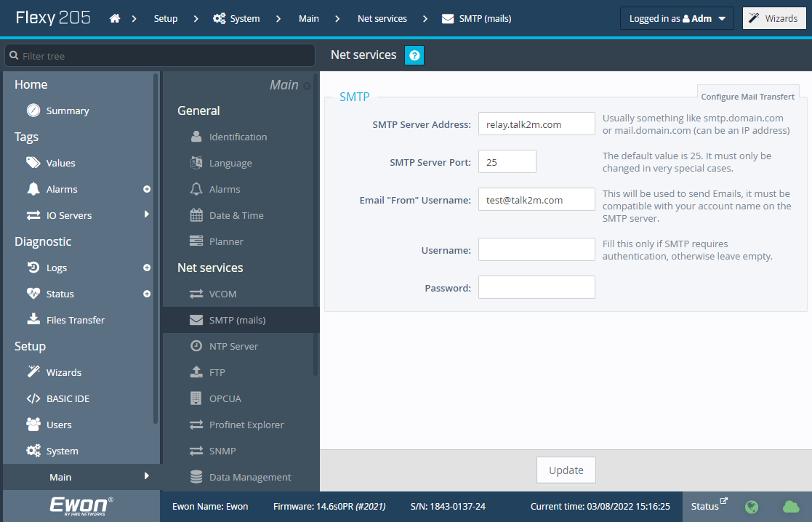
Task: Click the Status heartbeat icon
Action: click(33, 294)
